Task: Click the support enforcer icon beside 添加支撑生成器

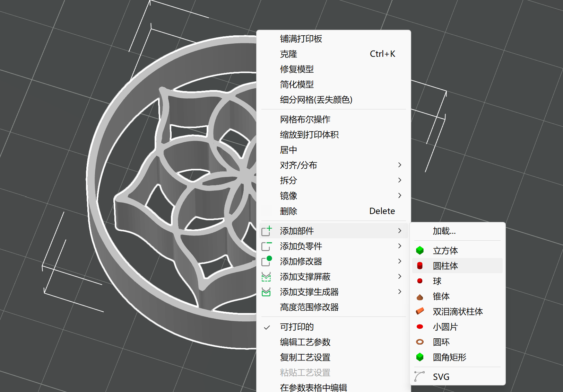Action: click(266, 292)
